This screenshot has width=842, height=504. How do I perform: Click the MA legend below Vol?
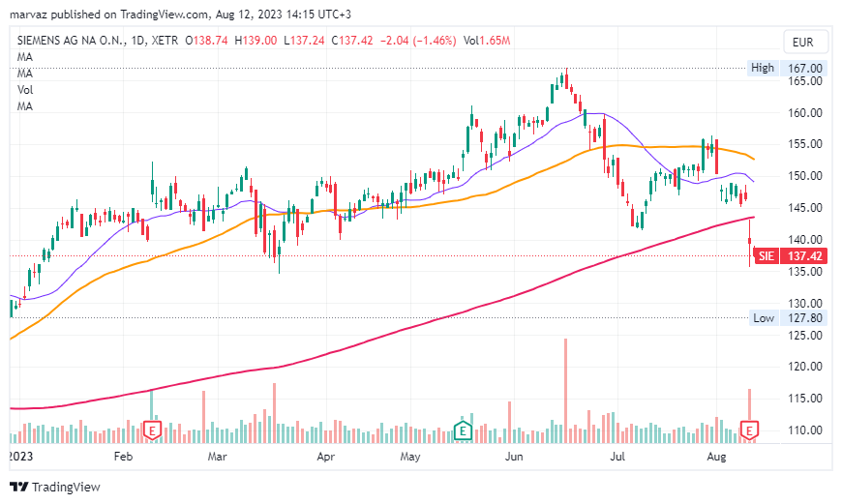[25, 106]
